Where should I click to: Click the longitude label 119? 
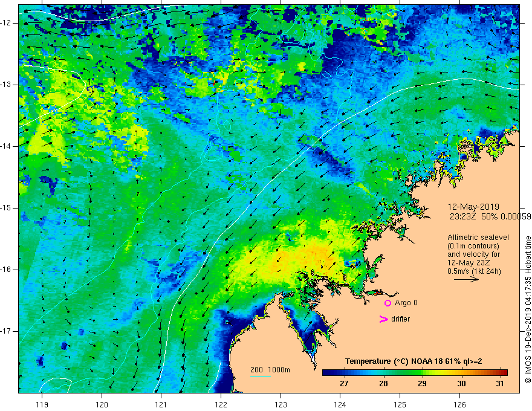[42, 404]
